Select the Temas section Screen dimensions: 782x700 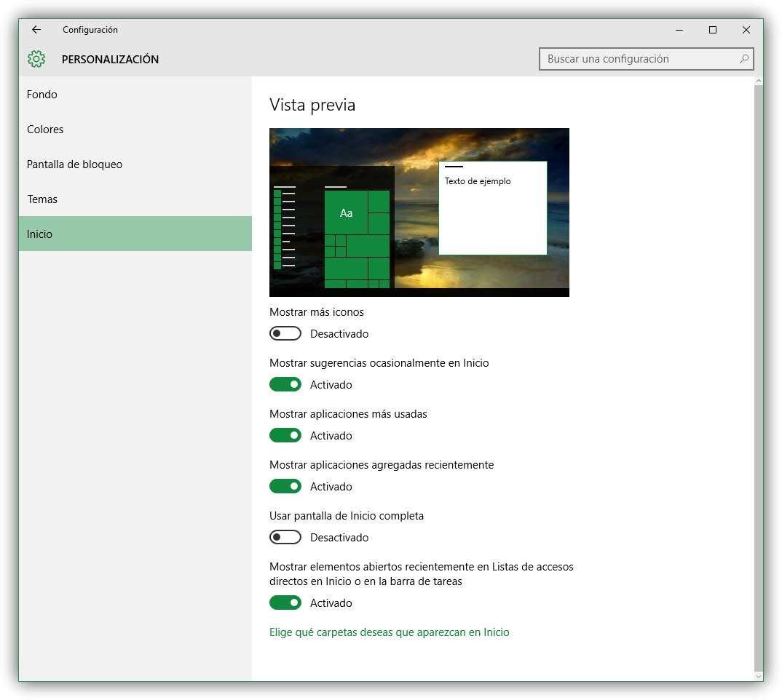(x=135, y=199)
